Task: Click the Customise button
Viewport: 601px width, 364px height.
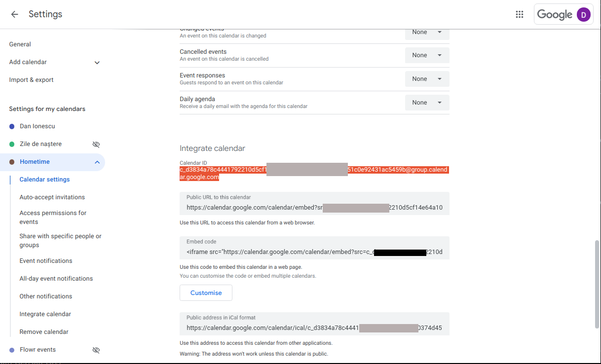Action: click(x=206, y=292)
